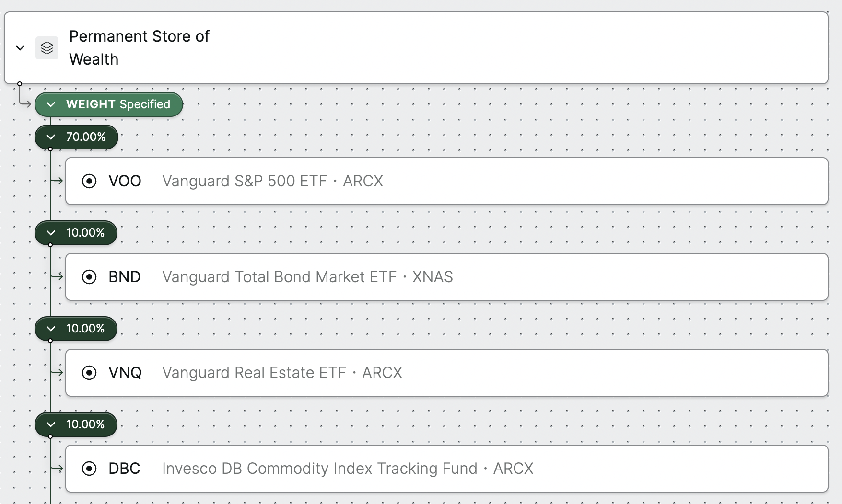Click Vanguard Total Bond Market ETF name
This screenshot has width=842, height=504.
coord(280,277)
